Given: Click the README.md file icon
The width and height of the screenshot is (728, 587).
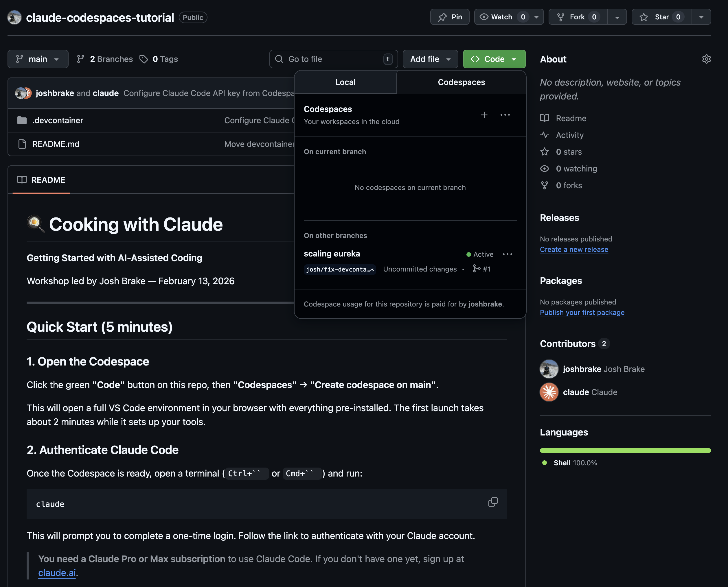Looking at the screenshot, I should click(x=22, y=144).
